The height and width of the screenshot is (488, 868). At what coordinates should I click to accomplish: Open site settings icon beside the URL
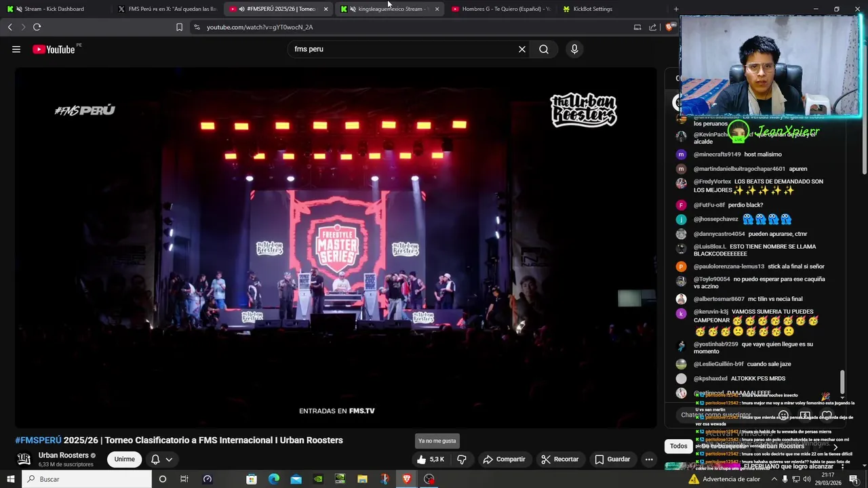(x=197, y=27)
